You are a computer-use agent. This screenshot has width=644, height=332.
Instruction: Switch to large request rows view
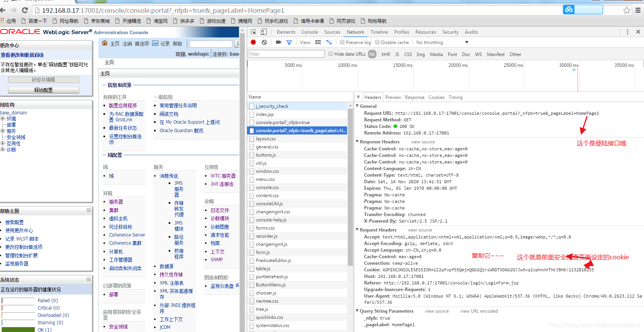pyautogui.click(x=318, y=43)
